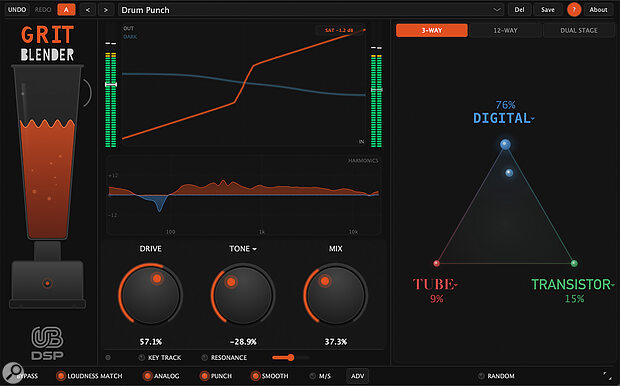Open the Drum Punch preset dropdown
Screen dimensions: 620x386
pos(311,10)
